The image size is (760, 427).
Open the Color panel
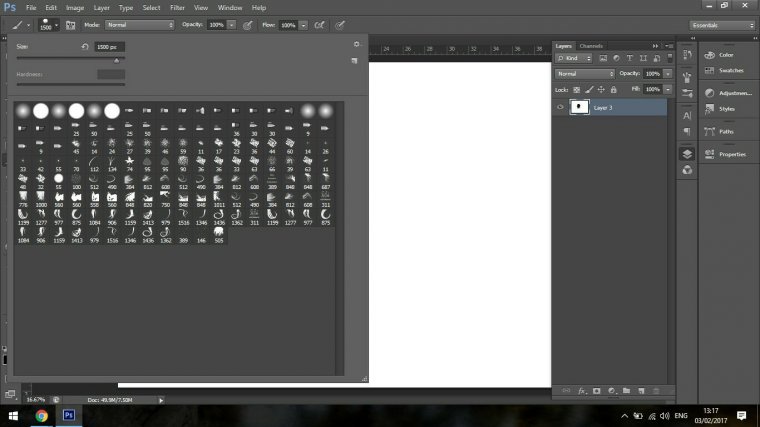[x=719, y=55]
